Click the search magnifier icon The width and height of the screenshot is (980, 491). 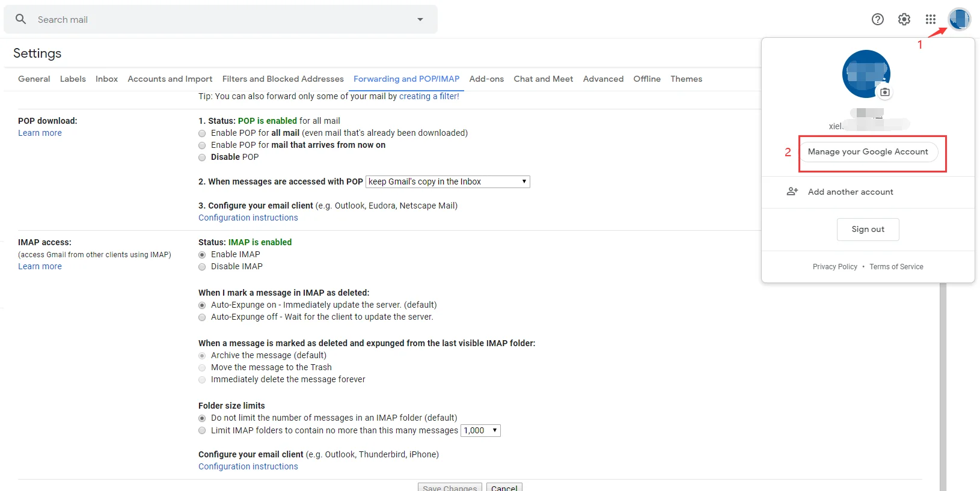pyautogui.click(x=20, y=19)
